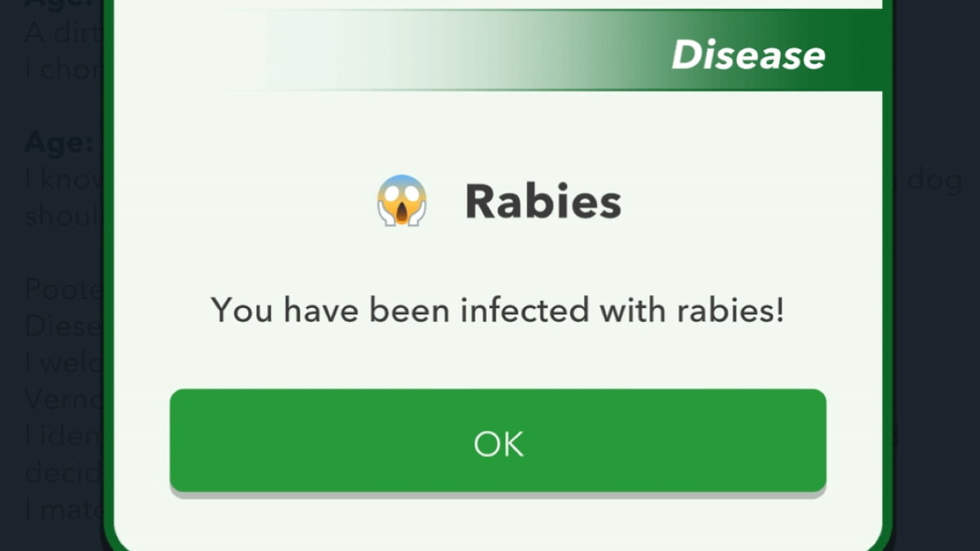
Task: Click the 'shoul' line in background log
Action: pyautogui.click(x=64, y=217)
